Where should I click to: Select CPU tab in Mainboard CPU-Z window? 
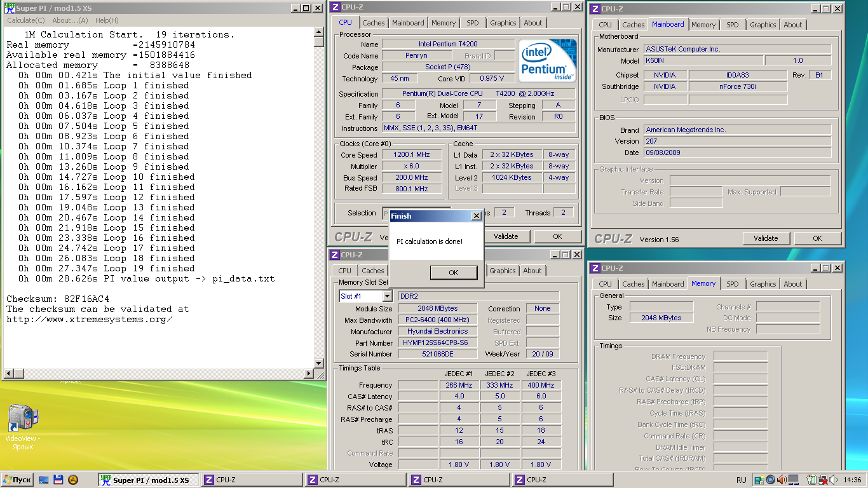point(606,25)
